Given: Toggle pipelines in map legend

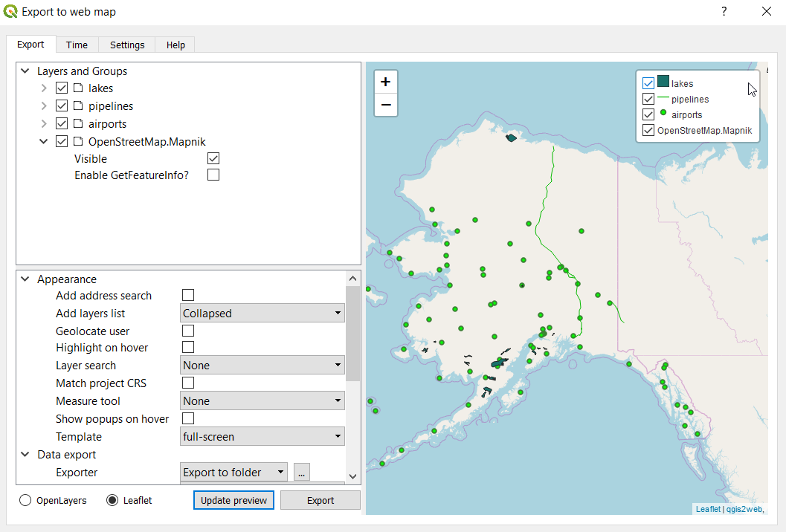Looking at the screenshot, I should [x=648, y=99].
